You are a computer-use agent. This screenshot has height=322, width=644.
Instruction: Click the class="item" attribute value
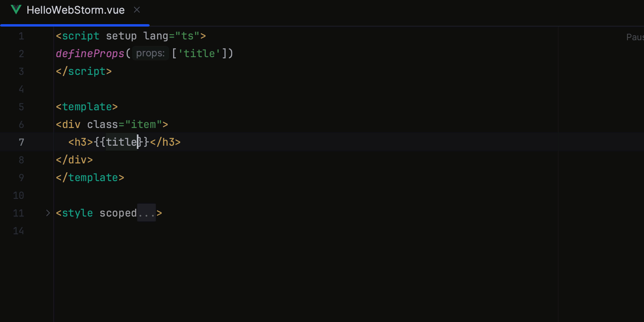pyautogui.click(x=143, y=124)
